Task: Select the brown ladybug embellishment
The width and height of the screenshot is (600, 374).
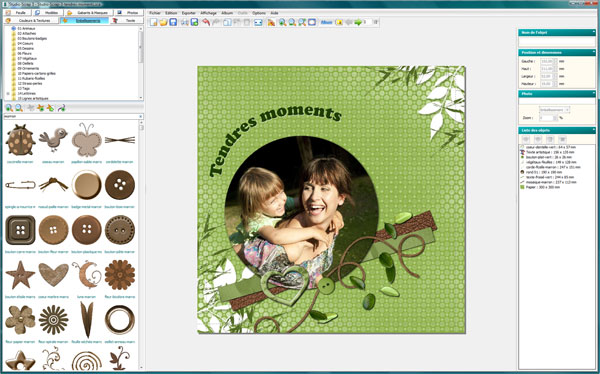Action: tap(20, 140)
